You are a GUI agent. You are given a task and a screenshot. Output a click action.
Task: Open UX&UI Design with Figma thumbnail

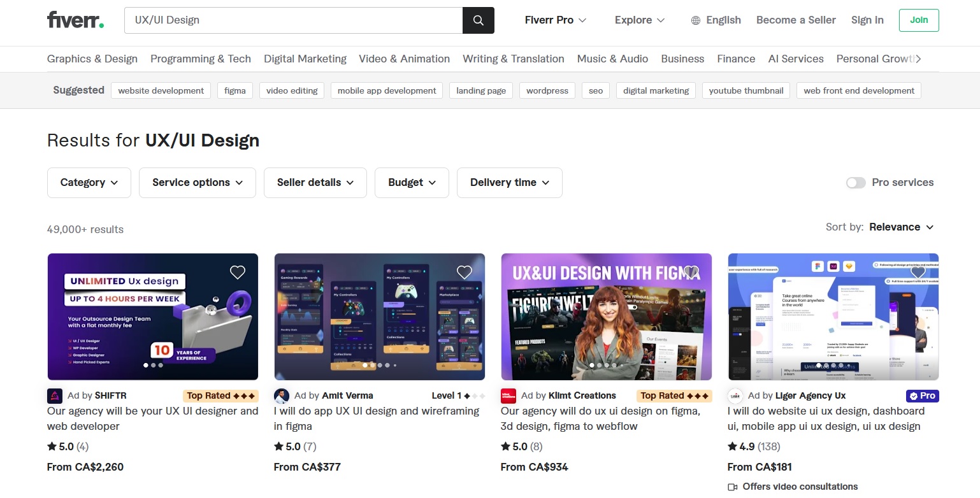607,317
